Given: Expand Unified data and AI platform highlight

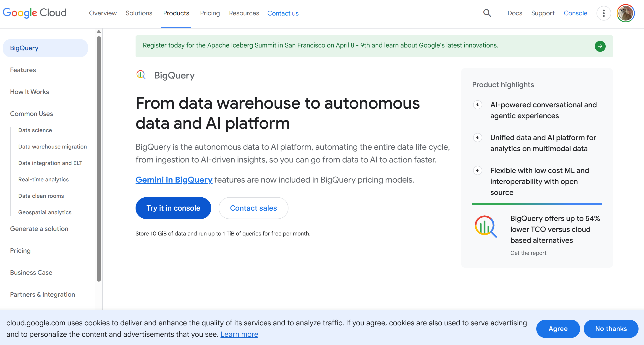Looking at the screenshot, I should click(x=477, y=138).
